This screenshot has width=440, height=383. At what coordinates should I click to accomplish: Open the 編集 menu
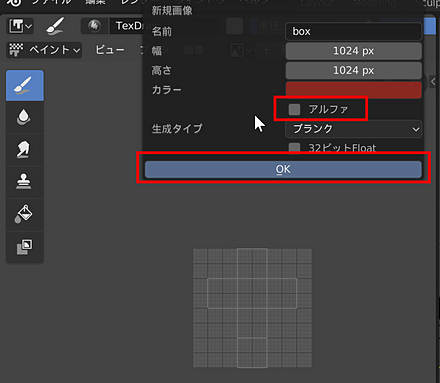click(95, 2)
